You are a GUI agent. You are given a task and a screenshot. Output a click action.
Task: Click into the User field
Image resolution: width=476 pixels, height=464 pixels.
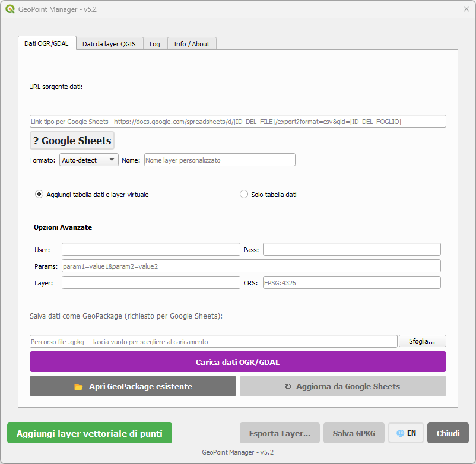[151, 249]
